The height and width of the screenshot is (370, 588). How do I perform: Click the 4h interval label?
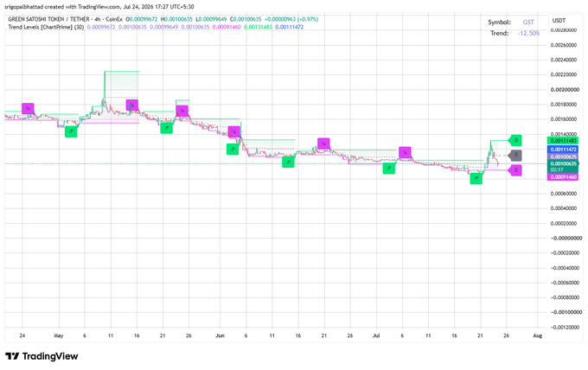click(97, 19)
